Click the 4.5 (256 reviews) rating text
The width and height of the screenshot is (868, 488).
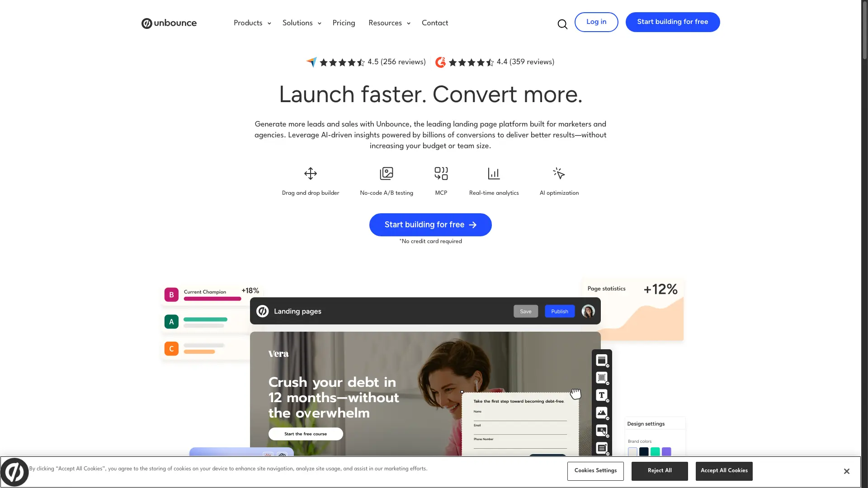pyautogui.click(x=396, y=62)
